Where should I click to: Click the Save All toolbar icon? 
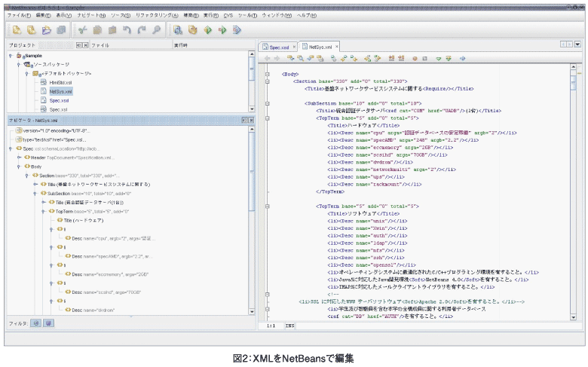pyautogui.click(x=62, y=29)
